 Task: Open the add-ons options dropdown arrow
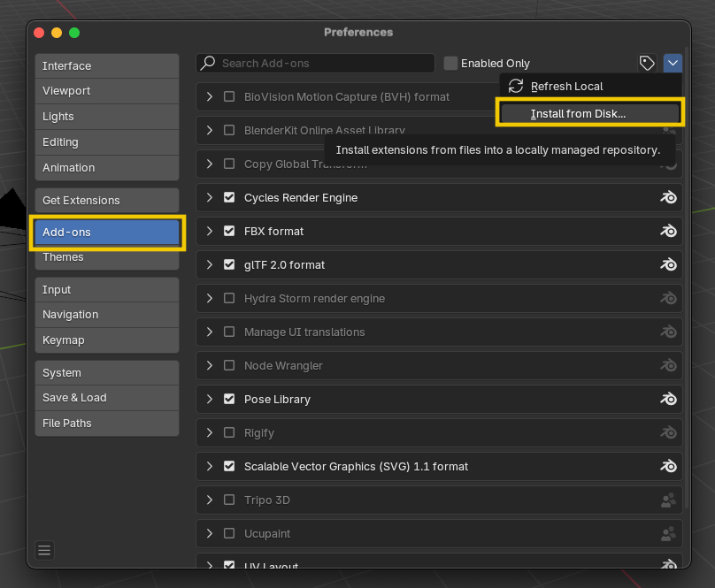pos(673,63)
